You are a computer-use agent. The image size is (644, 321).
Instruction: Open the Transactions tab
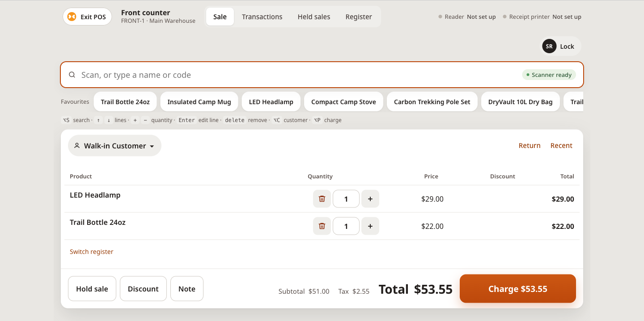click(x=262, y=17)
